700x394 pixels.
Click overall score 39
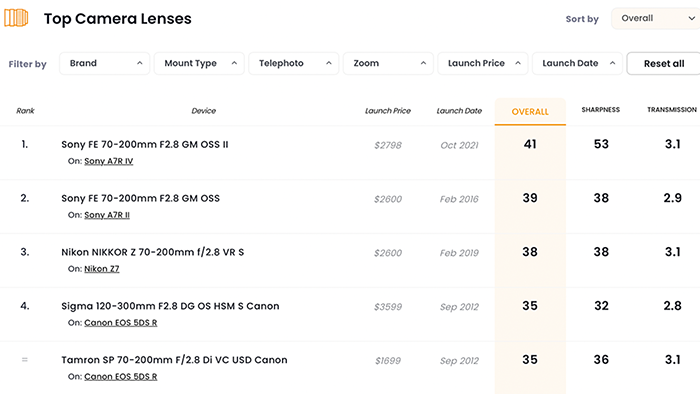click(530, 198)
